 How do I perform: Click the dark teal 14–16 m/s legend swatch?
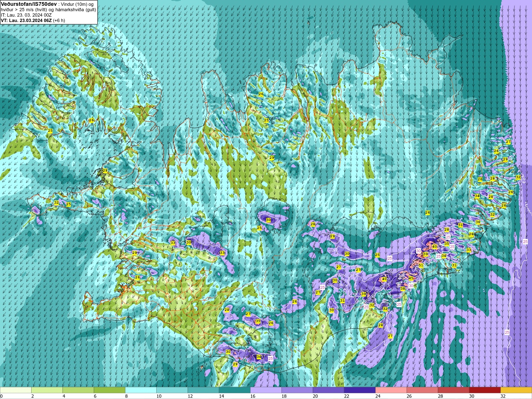click(234, 390)
